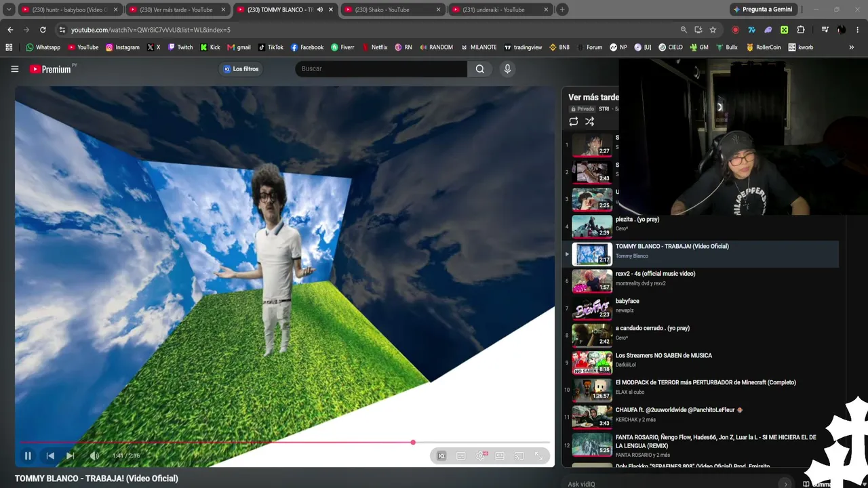Toggle loop for the Ver más tarde playlist

pos(574,121)
